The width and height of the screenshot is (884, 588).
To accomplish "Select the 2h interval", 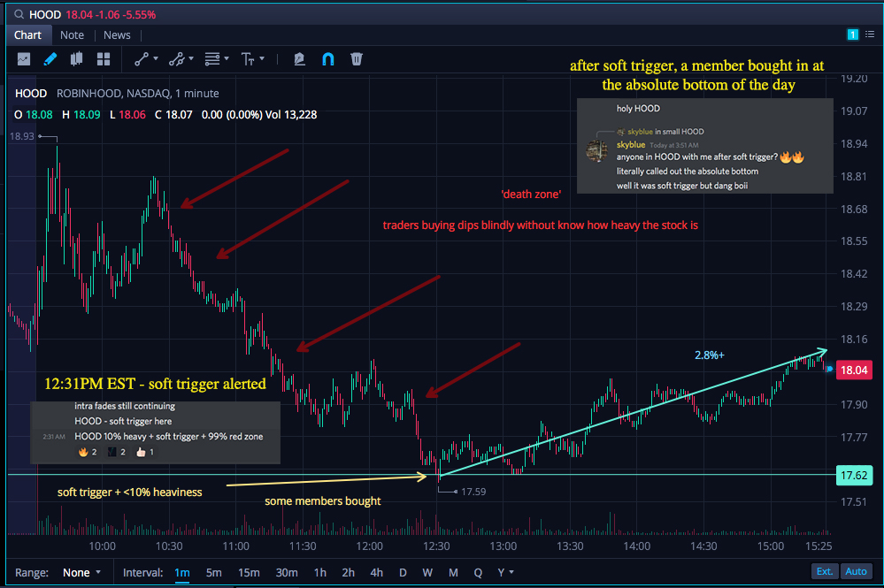I will (348, 572).
